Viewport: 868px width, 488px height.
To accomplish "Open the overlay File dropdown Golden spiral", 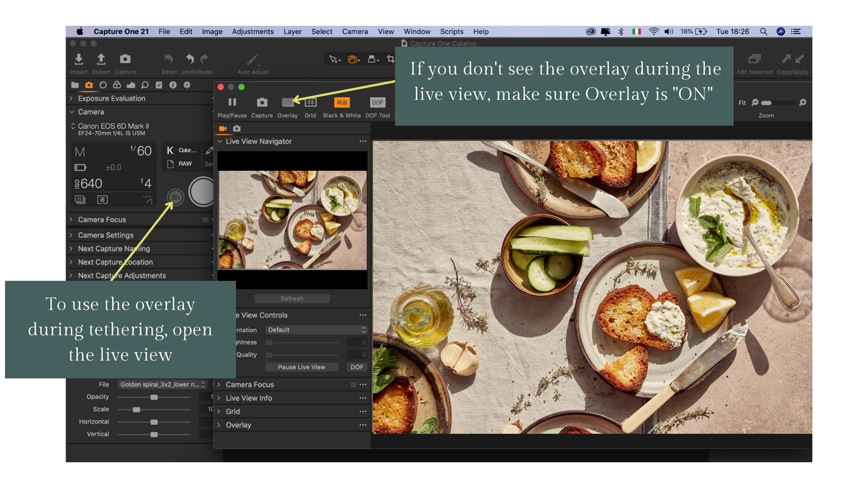I will click(162, 385).
